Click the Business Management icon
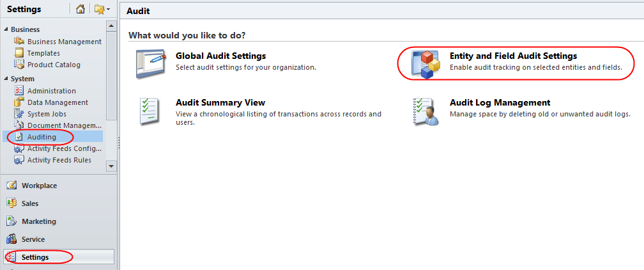The image size is (644, 270). coord(19,41)
